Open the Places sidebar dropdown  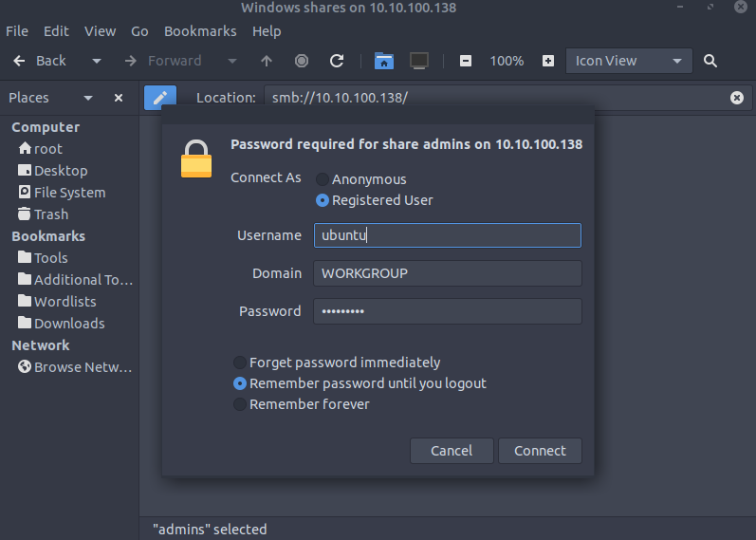coord(88,98)
